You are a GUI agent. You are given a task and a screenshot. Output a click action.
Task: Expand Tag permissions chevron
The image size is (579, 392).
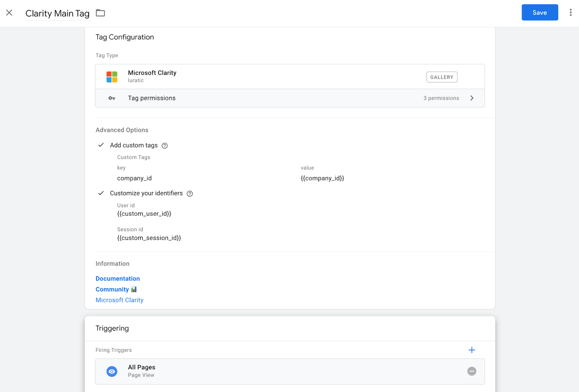[472, 98]
